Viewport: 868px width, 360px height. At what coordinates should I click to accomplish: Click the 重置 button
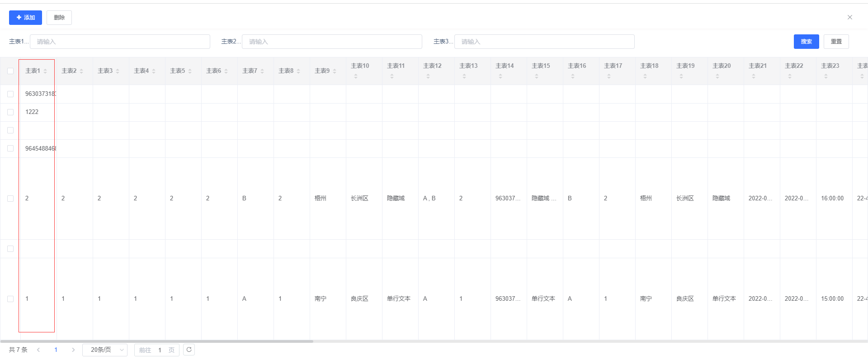coord(836,42)
